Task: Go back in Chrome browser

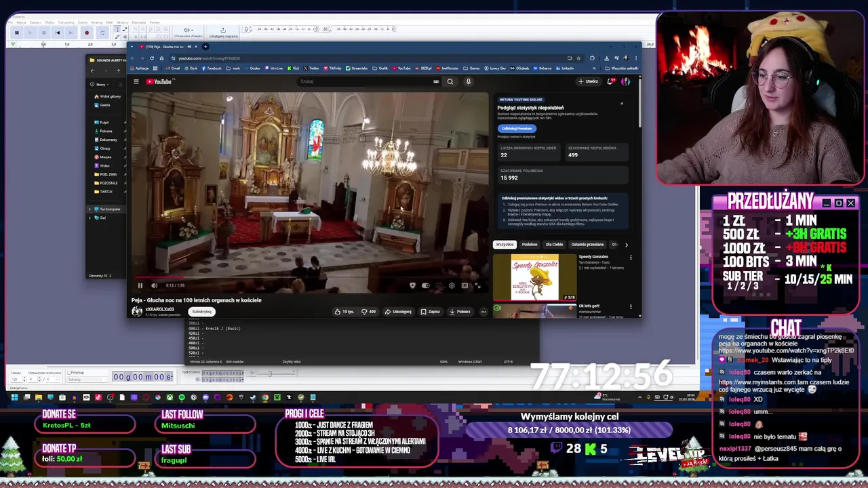Action: (132, 58)
